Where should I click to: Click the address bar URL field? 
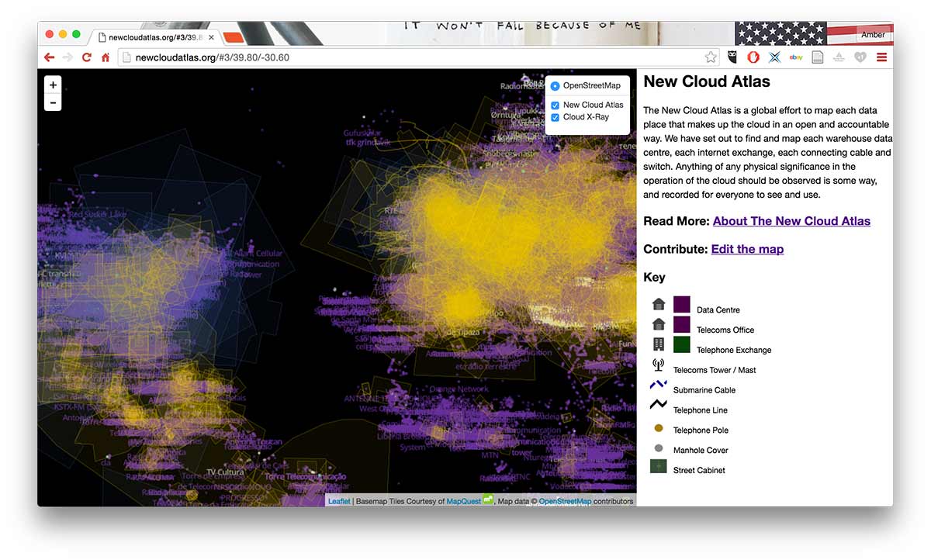point(411,57)
